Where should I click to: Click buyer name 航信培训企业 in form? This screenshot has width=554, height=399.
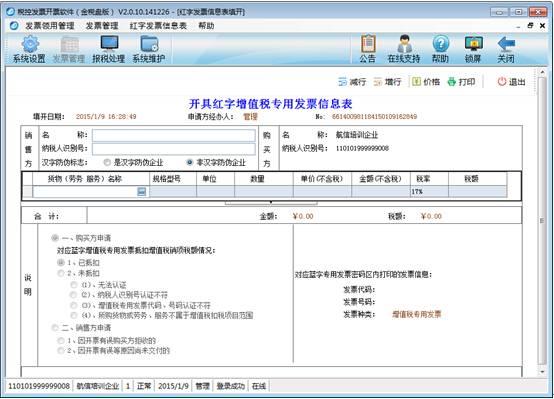pyautogui.click(x=357, y=135)
